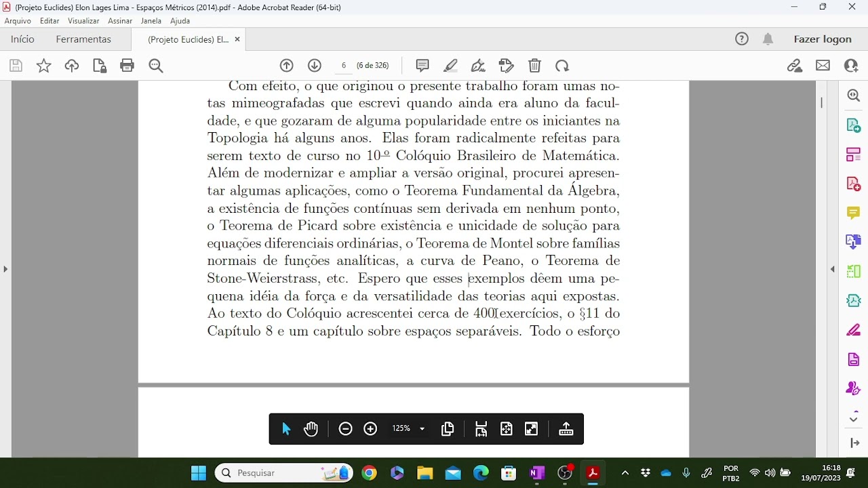Collapse the right tools pane arrow
The height and width of the screenshot is (488, 868).
(x=833, y=269)
